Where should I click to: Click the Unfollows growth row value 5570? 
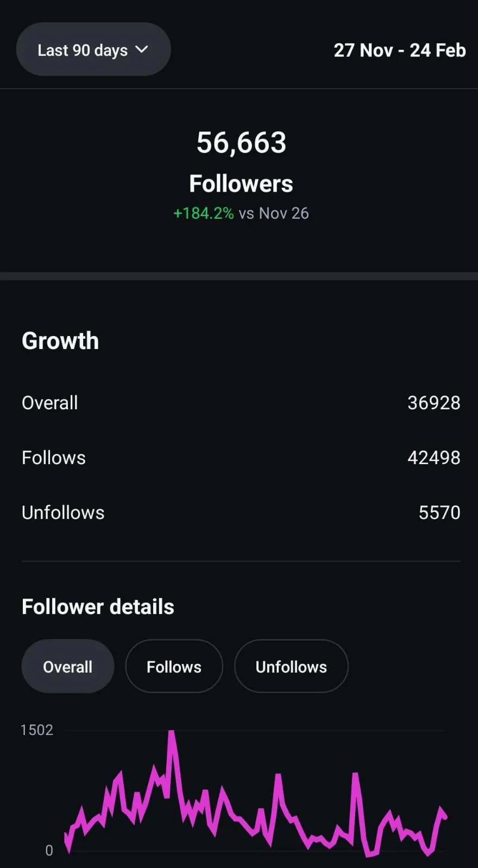point(439,512)
